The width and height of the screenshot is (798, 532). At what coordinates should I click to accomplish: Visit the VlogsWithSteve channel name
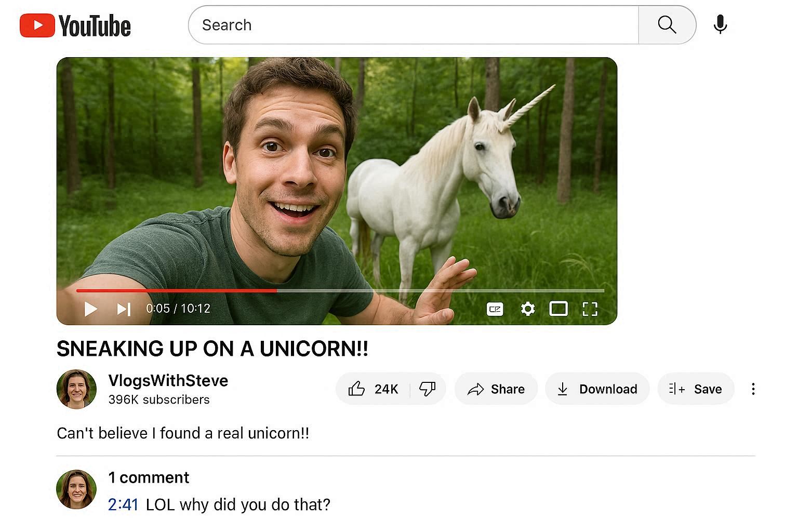pyautogui.click(x=168, y=380)
